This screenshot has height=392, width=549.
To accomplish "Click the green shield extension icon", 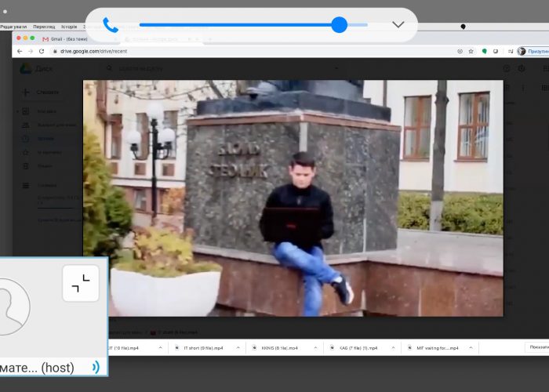I will [x=485, y=51].
